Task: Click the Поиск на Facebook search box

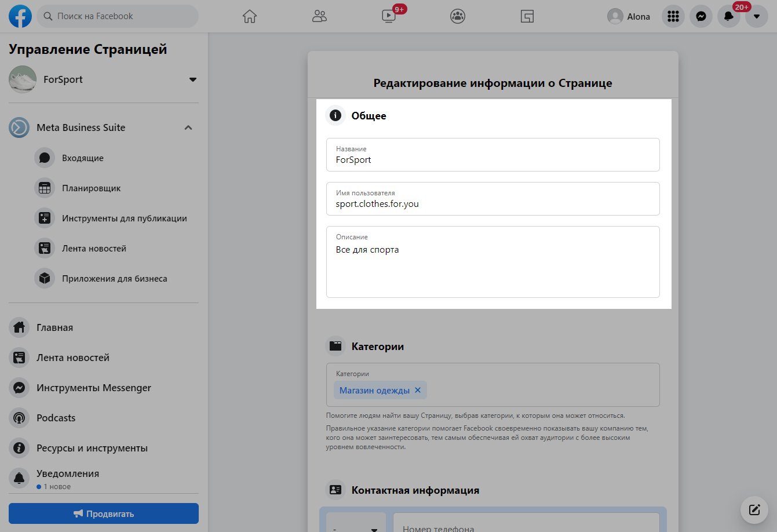Action: (x=119, y=16)
